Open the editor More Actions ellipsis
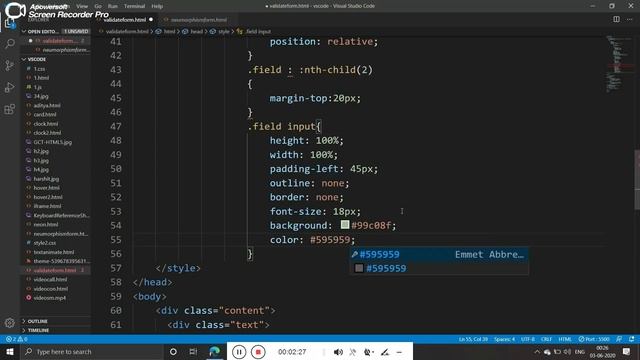This screenshot has height=360, width=640. [x=630, y=19]
